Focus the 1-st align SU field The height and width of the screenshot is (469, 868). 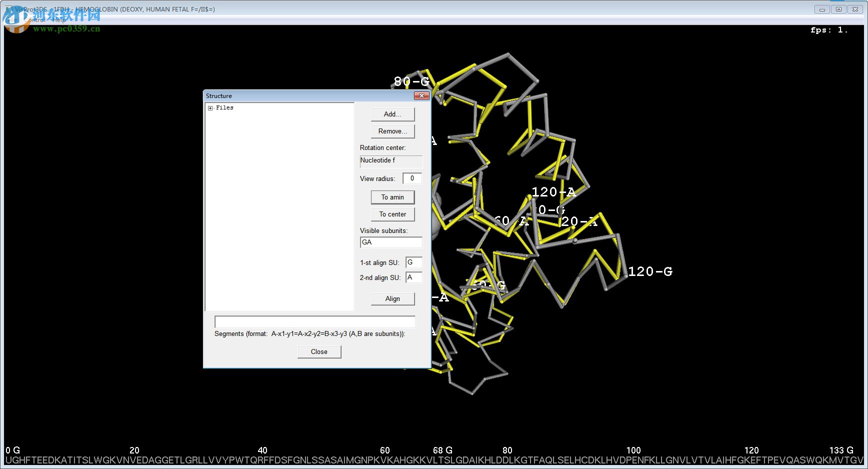(x=414, y=262)
